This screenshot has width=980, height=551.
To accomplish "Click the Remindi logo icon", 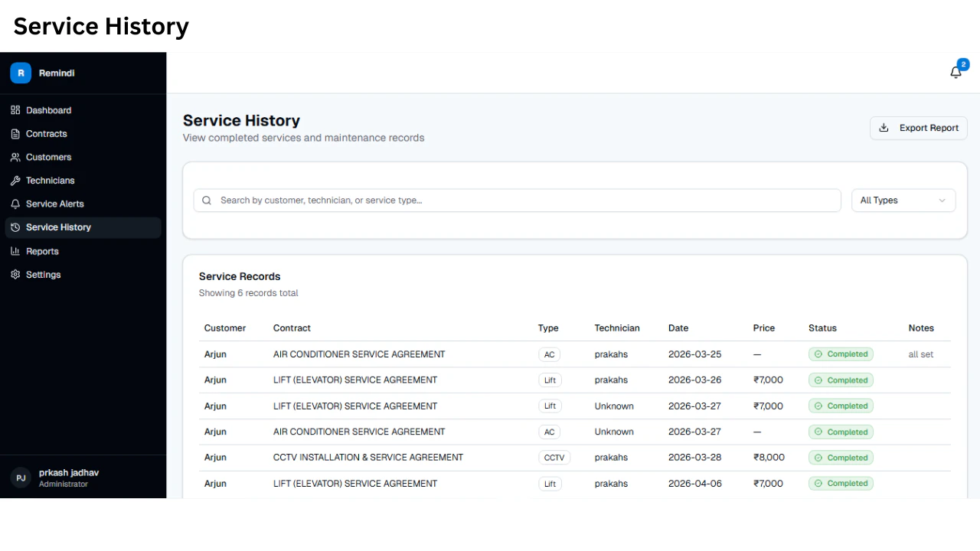I will 21,73.
